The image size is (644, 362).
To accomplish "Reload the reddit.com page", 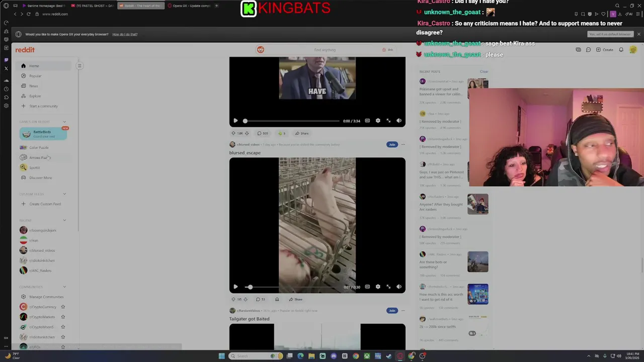I will click(x=28, y=14).
